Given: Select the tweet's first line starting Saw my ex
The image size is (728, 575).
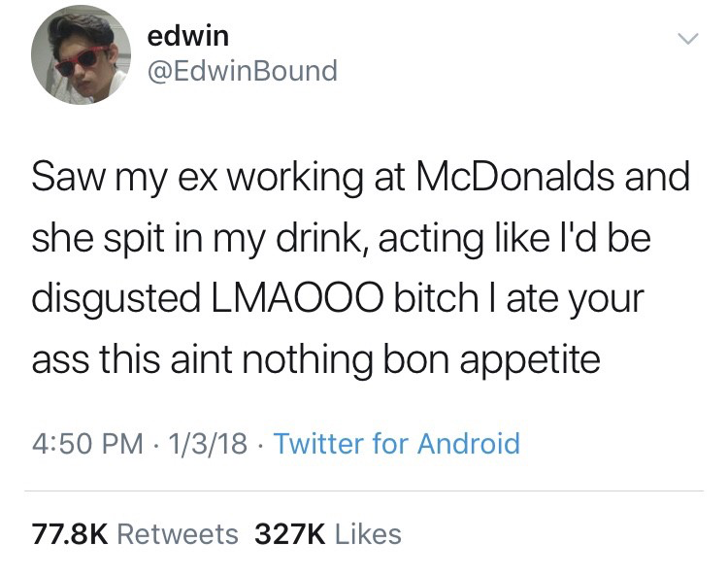Looking at the screenshot, I should click(x=361, y=179).
